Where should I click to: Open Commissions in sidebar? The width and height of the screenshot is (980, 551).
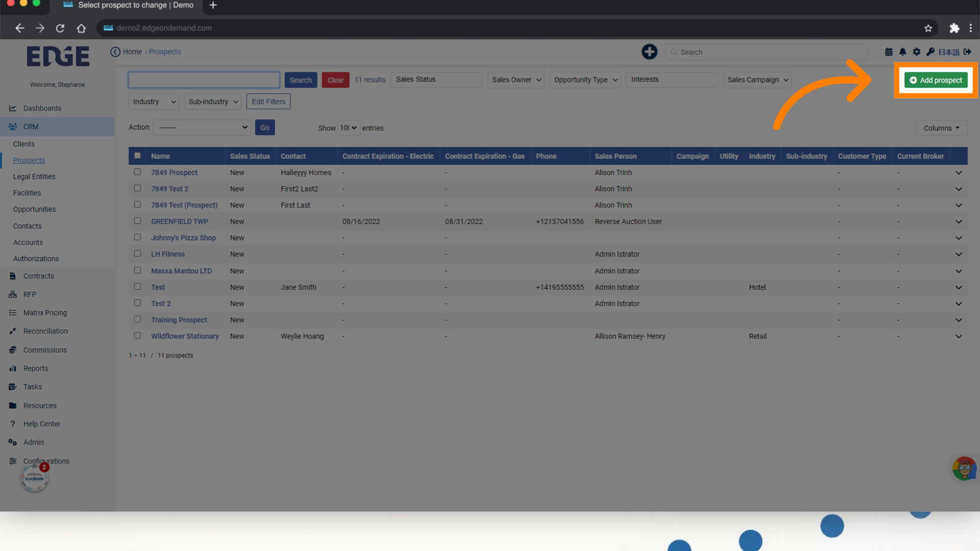tap(45, 350)
